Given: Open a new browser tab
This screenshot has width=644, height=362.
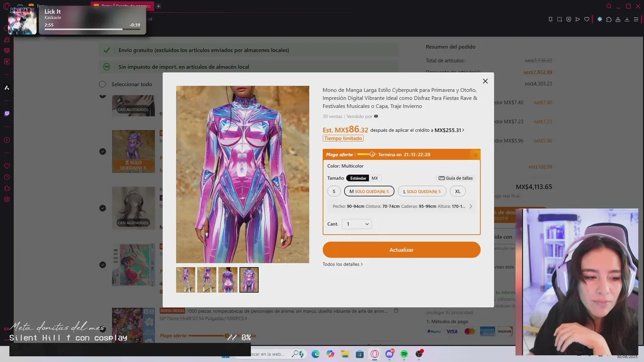Looking at the screenshot, I should point(158,6).
